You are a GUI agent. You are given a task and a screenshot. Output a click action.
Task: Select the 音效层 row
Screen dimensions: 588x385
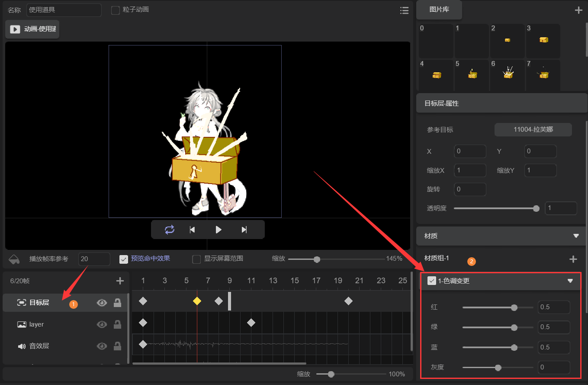click(65, 346)
